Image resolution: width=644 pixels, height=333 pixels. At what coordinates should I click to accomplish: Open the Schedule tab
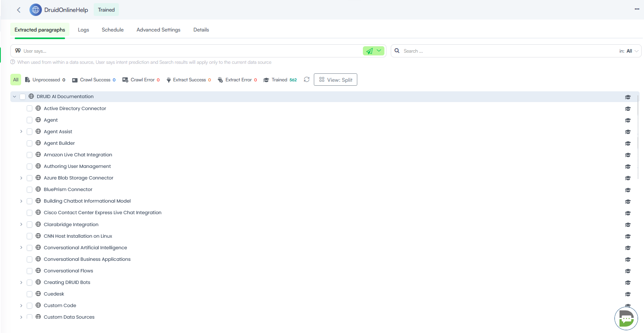[112, 30]
